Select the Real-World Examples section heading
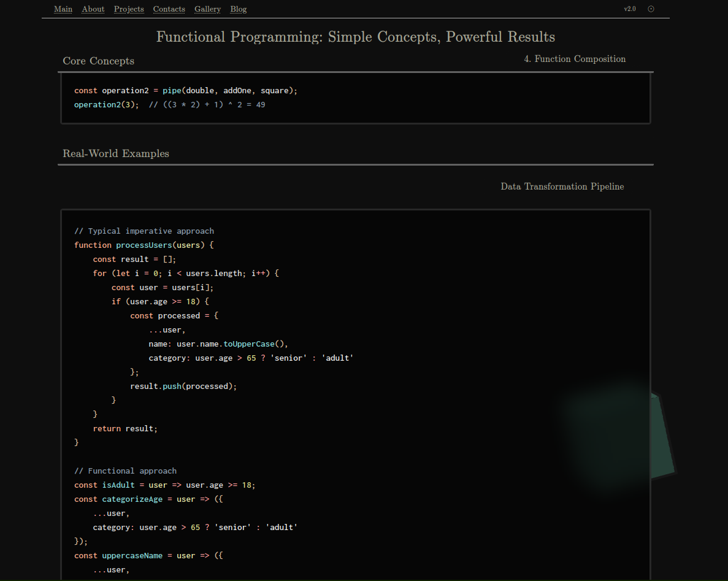 pos(116,154)
